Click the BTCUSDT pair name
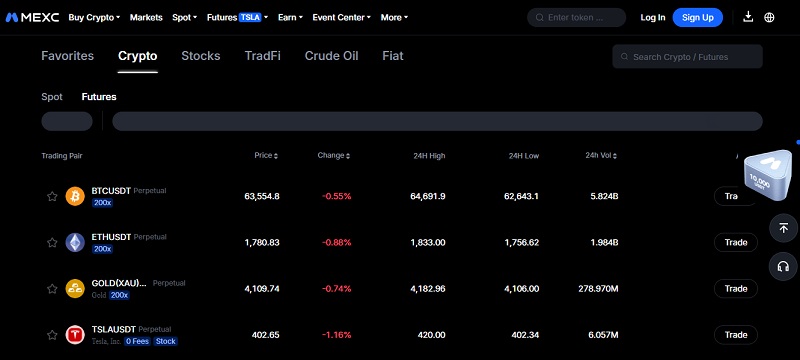 (111, 191)
